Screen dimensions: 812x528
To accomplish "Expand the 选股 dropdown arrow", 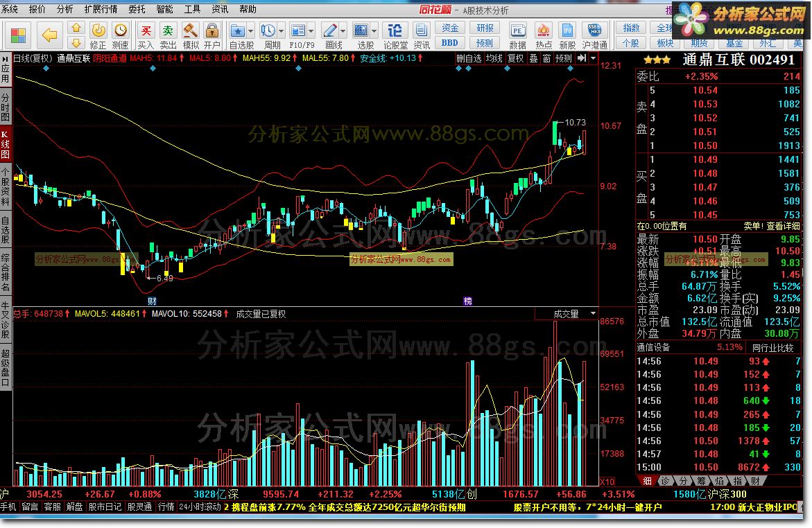I will coord(374,31).
